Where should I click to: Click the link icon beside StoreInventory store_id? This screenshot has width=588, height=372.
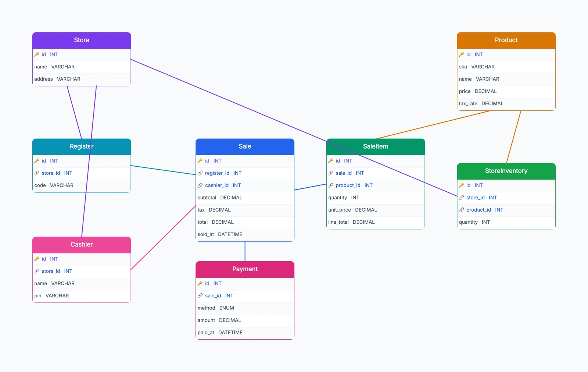(x=462, y=198)
